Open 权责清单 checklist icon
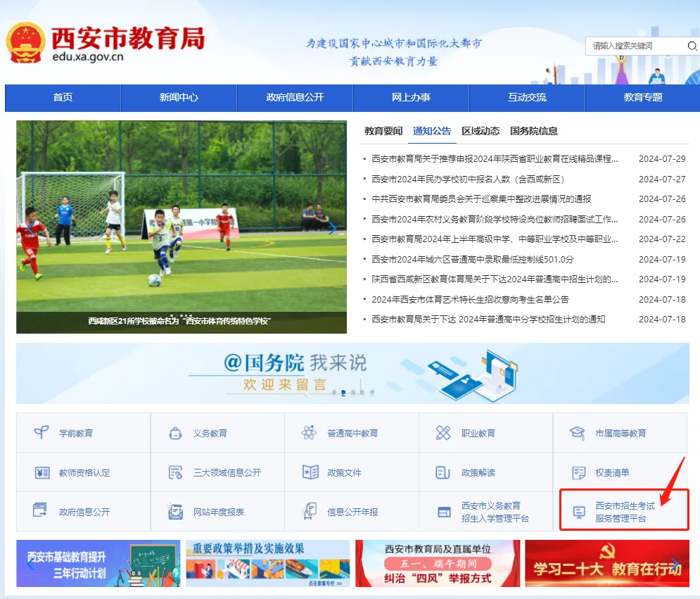This screenshot has width=700, height=599. click(578, 472)
